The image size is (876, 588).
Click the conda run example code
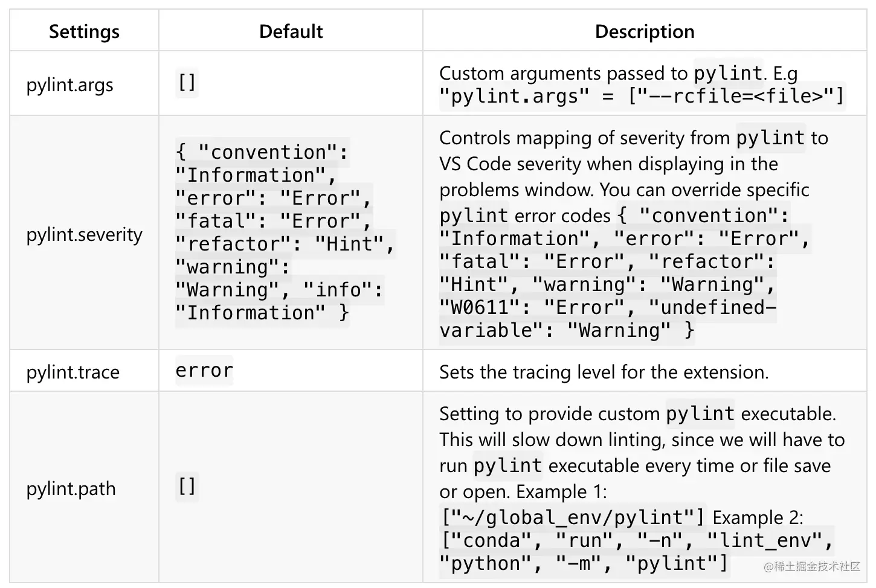(636, 552)
